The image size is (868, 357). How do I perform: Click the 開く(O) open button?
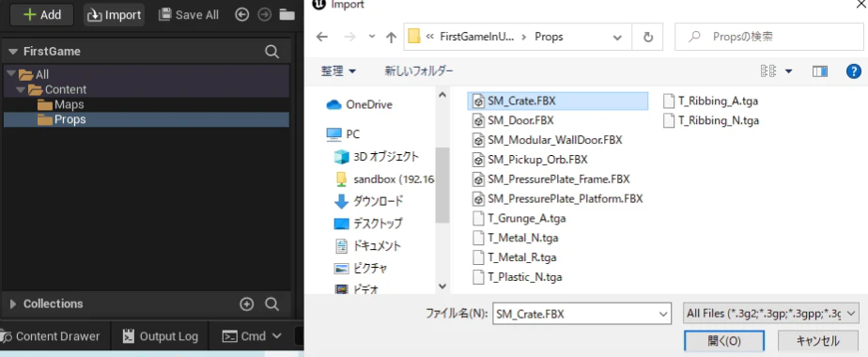click(724, 341)
